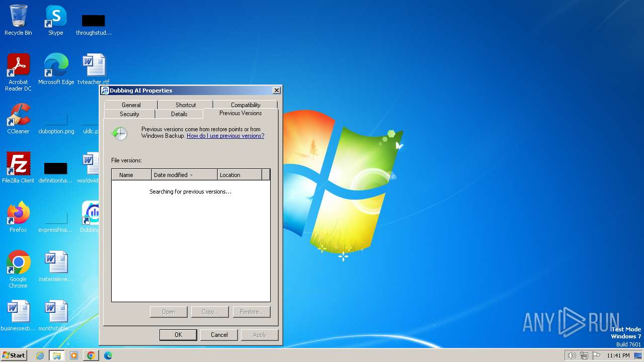Select the Skype desktop shortcut

(x=55, y=20)
